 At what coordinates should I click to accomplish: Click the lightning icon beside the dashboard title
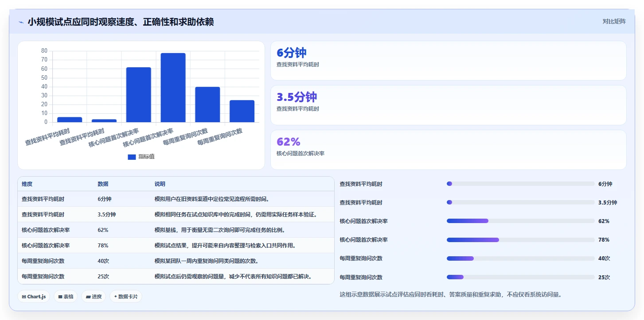click(x=21, y=22)
